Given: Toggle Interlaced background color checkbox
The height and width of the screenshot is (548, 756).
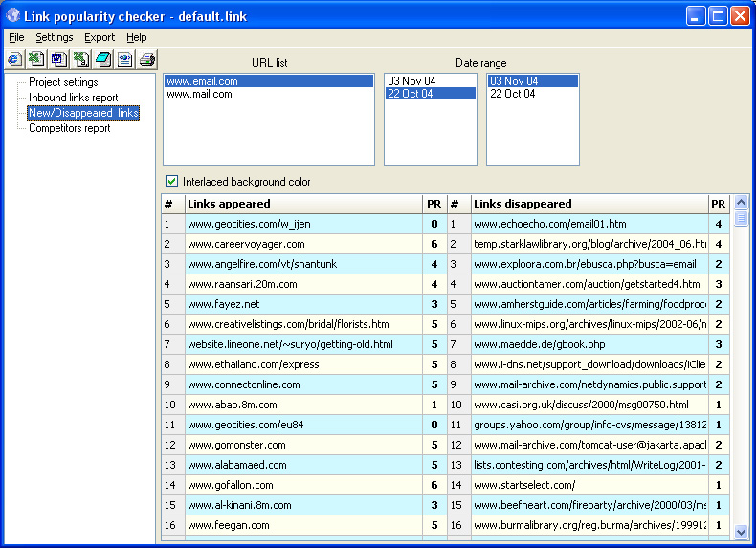Looking at the screenshot, I should pyautogui.click(x=172, y=182).
